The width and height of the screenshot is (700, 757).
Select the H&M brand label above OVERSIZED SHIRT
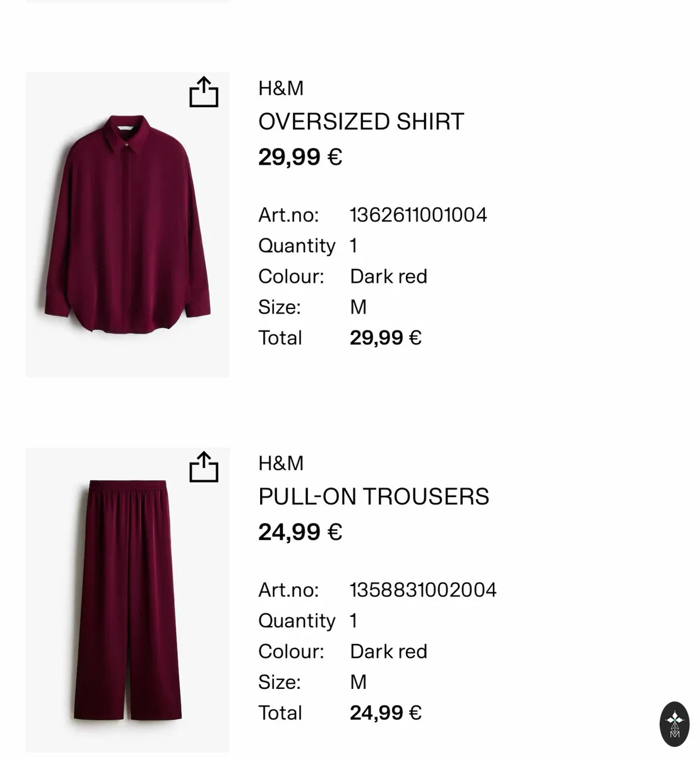tap(281, 88)
